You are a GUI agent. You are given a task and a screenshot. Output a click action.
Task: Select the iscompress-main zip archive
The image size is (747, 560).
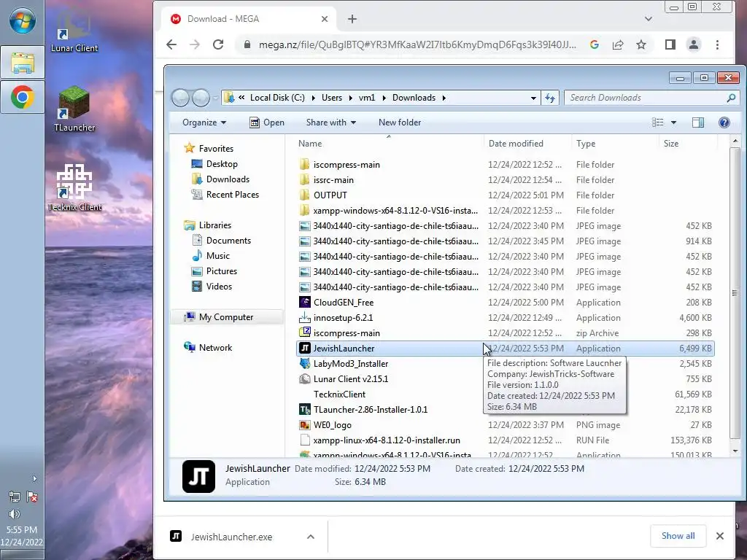pos(505,332)
